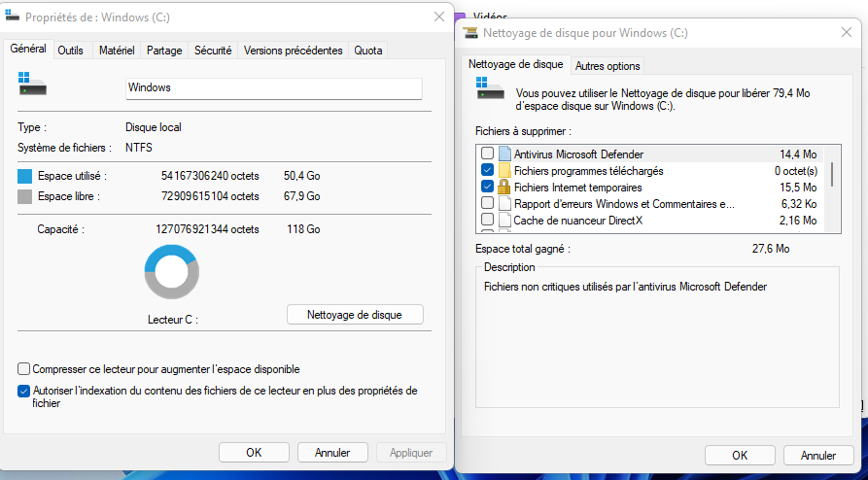Click the 'NTFS' file system value

(x=139, y=148)
